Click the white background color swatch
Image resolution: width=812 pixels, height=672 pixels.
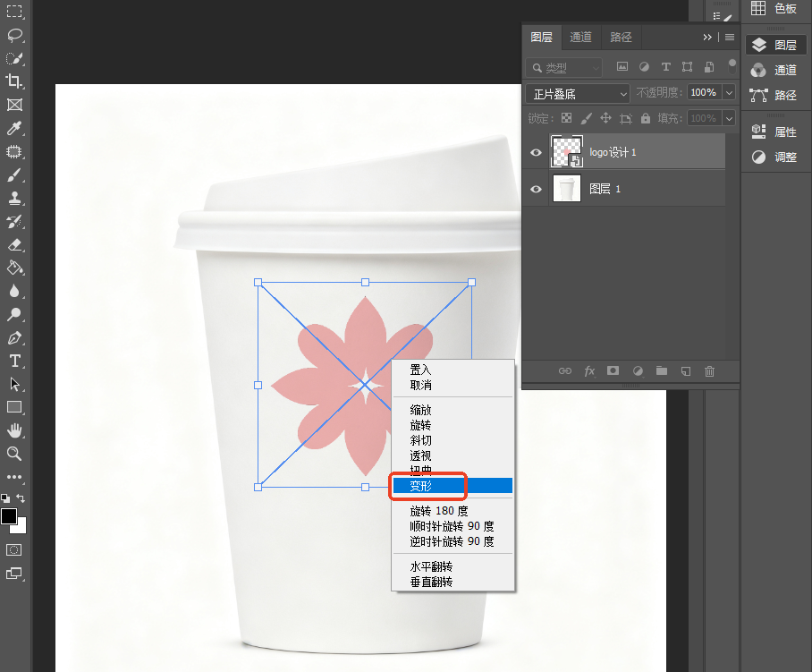(21, 528)
